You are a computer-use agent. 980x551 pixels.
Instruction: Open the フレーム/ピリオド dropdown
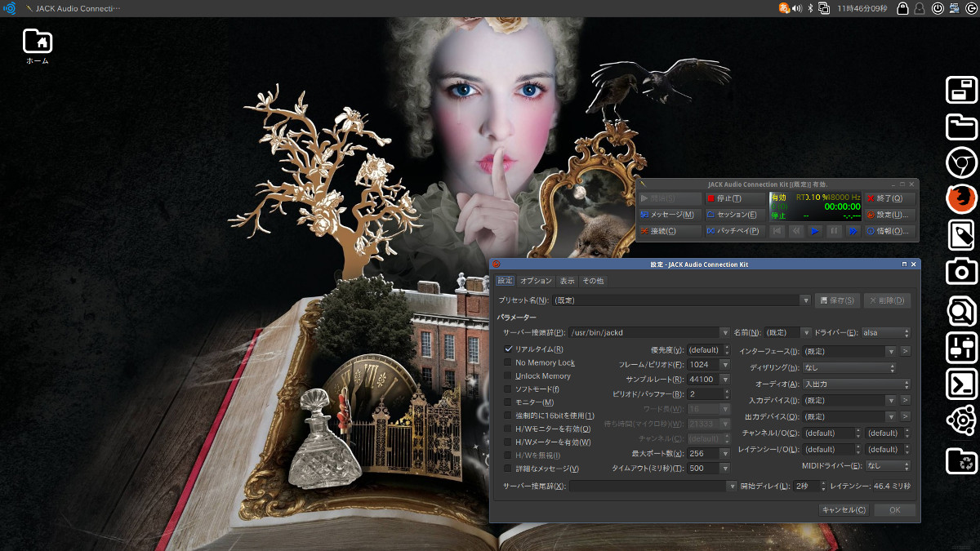click(x=709, y=365)
